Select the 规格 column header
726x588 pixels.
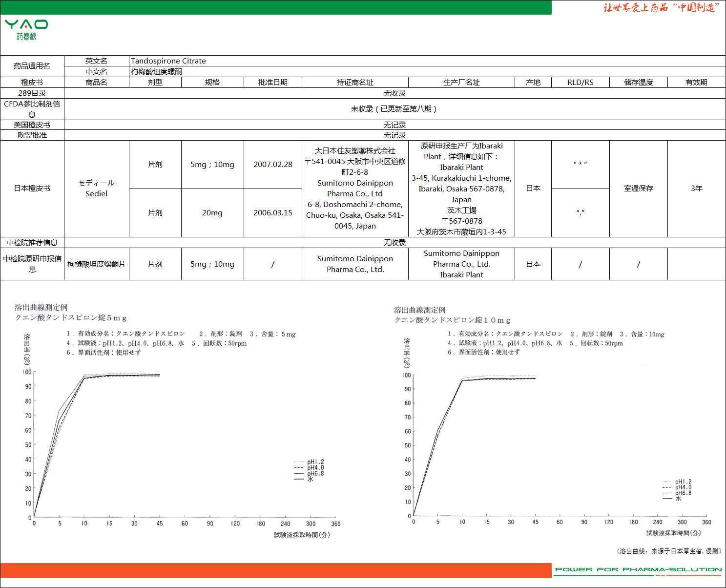point(212,83)
